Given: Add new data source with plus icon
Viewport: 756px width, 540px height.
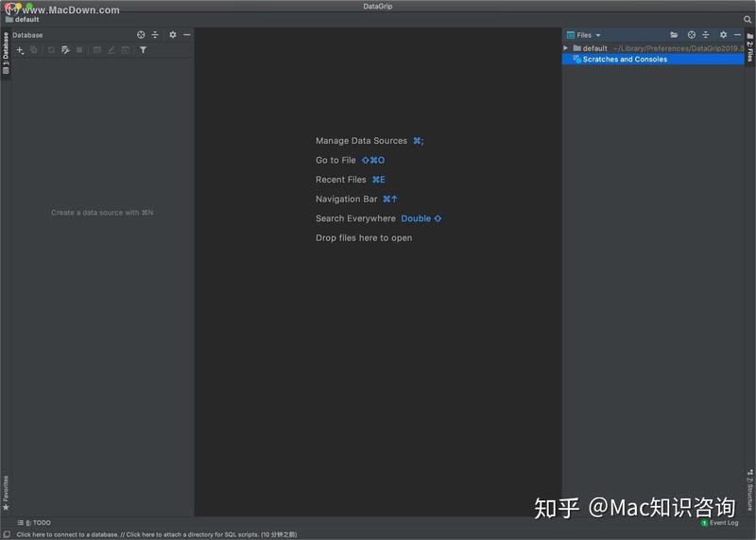Looking at the screenshot, I should (20, 50).
